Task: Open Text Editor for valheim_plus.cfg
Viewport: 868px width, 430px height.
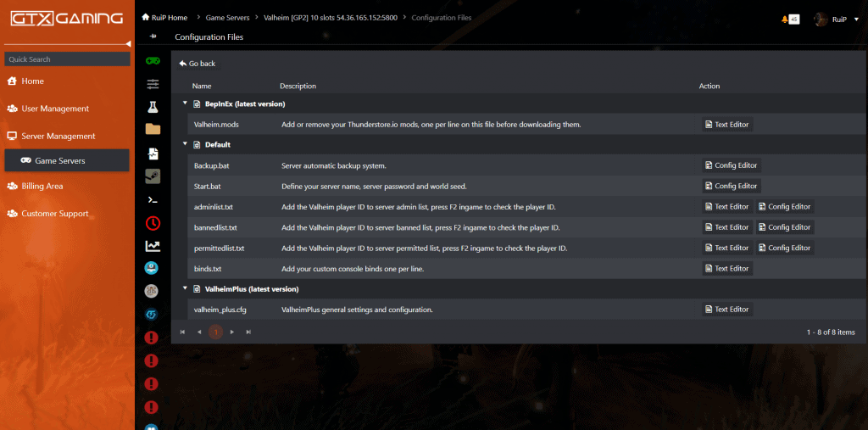Action: (x=727, y=310)
